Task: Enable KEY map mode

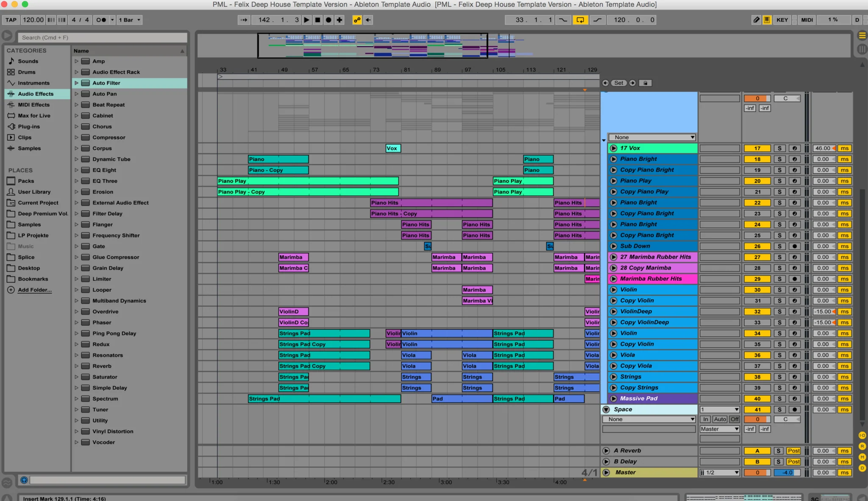Action: pyautogui.click(x=782, y=20)
